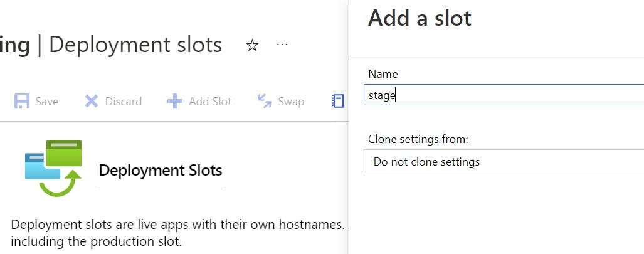This screenshot has width=644, height=254.
Task: Click the Add a slot panel title
Action: coord(420,18)
